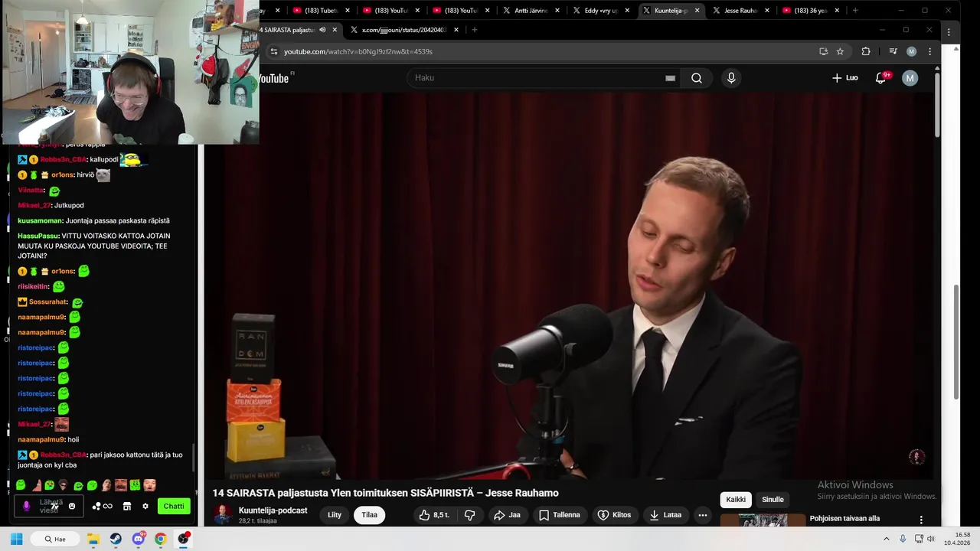Image resolution: width=980 pixels, height=551 pixels.
Task: Open options for Pohjoisen taivaan alla video
Action: tap(921, 520)
